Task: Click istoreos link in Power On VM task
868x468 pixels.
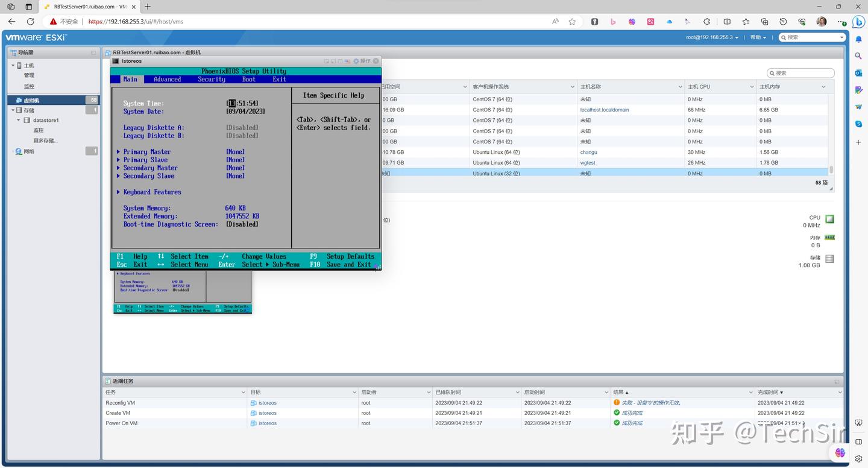Action: click(x=267, y=423)
